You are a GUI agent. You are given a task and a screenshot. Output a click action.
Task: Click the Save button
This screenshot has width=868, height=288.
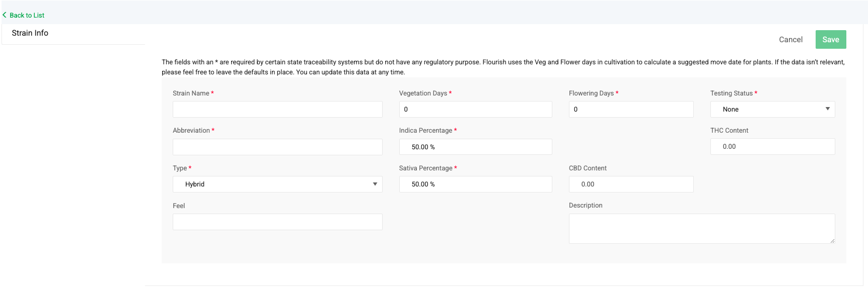[831, 40]
